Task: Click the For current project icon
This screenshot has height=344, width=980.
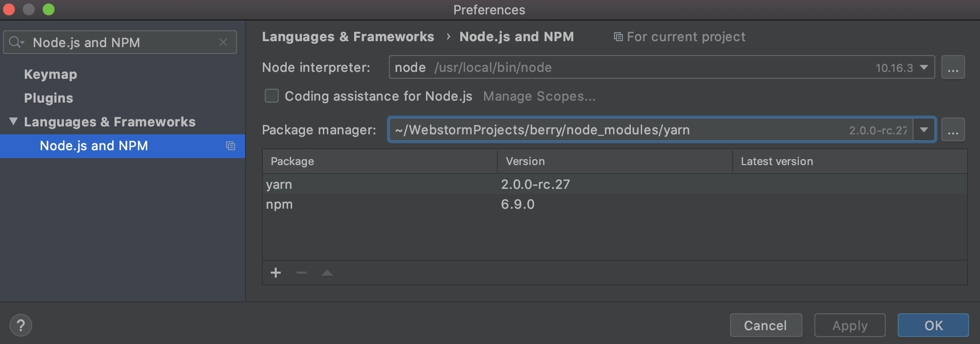Action: 618,37
